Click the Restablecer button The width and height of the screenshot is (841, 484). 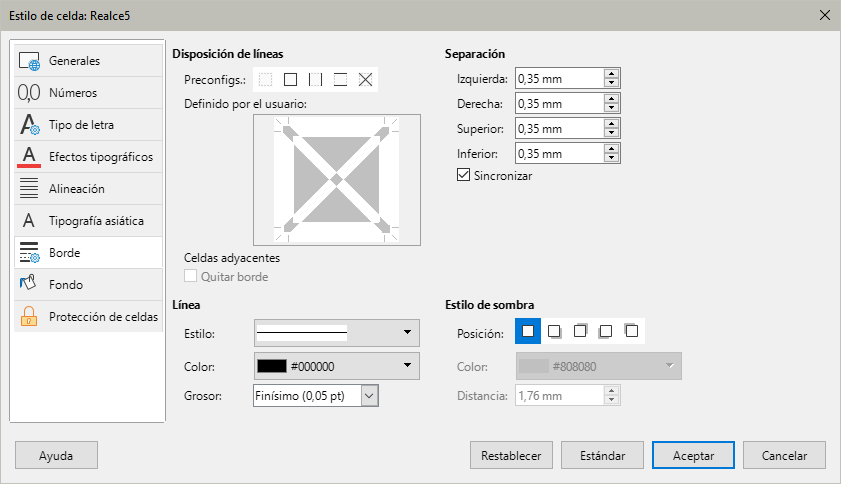511,455
